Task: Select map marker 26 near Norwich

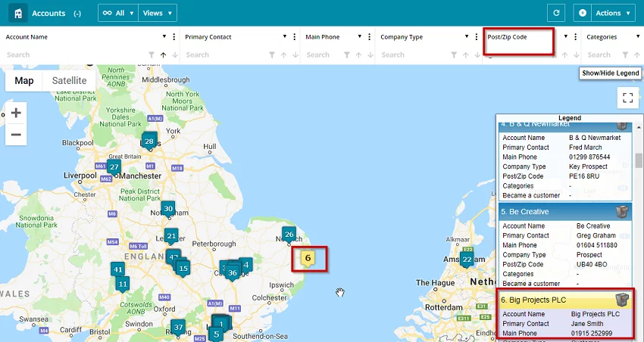Action: [289, 235]
